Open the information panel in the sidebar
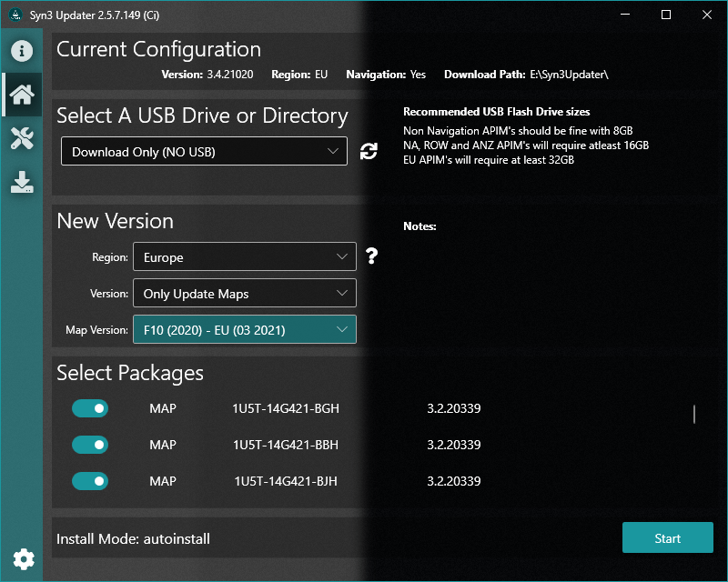The image size is (728, 582). pos(22,51)
